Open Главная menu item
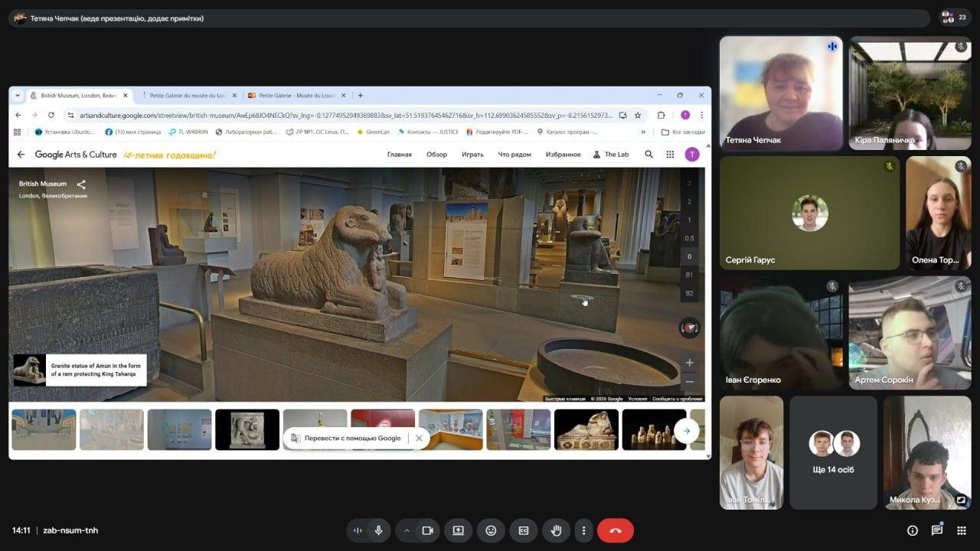Image resolution: width=980 pixels, height=551 pixels. coord(399,155)
